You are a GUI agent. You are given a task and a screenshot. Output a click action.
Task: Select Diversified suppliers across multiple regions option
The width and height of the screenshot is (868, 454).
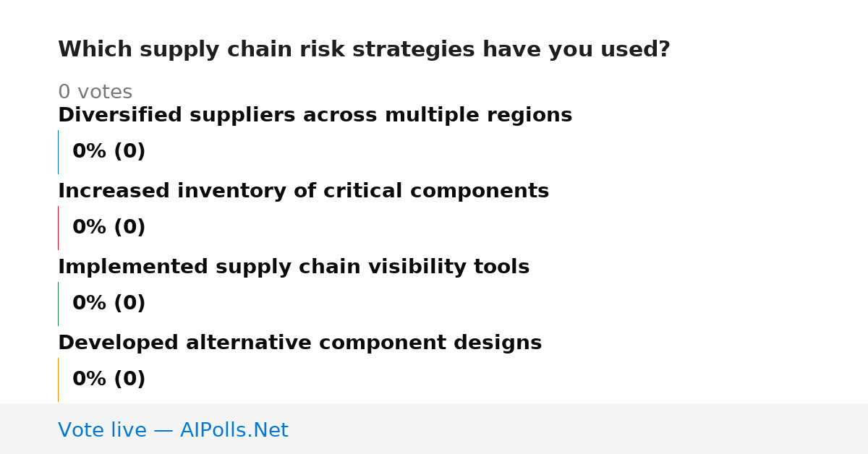pos(315,116)
